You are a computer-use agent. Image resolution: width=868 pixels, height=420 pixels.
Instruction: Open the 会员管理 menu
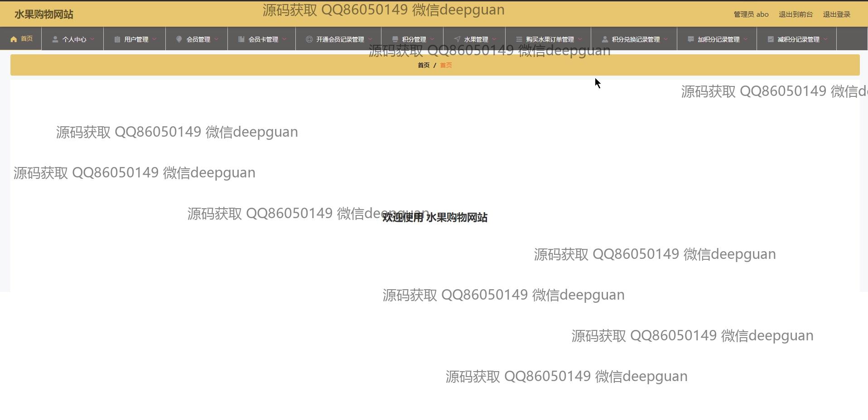(x=198, y=39)
